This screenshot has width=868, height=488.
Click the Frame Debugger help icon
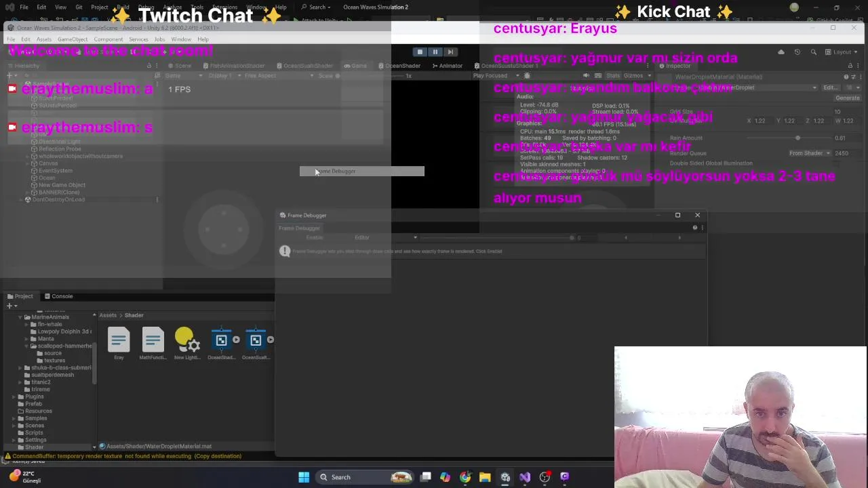pos(695,228)
